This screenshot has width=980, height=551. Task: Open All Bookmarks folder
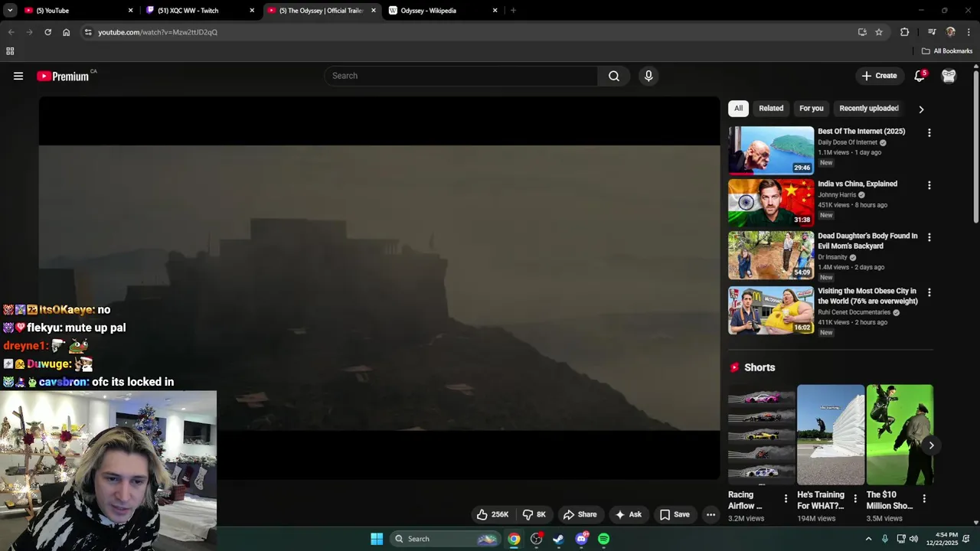(x=947, y=51)
